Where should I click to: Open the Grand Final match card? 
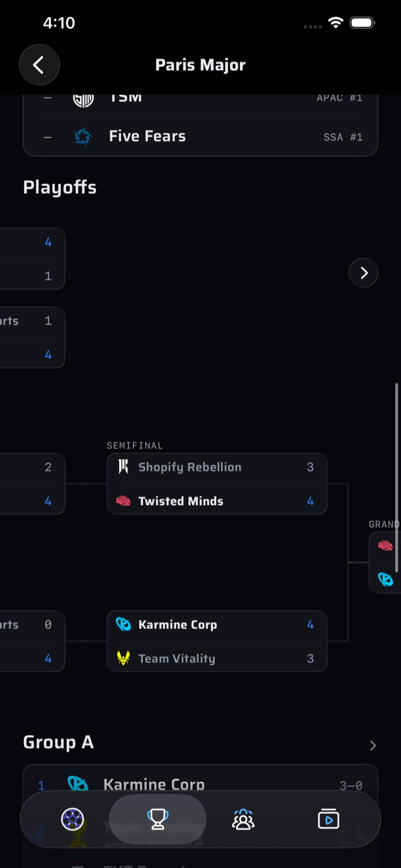pyautogui.click(x=385, y=562)
